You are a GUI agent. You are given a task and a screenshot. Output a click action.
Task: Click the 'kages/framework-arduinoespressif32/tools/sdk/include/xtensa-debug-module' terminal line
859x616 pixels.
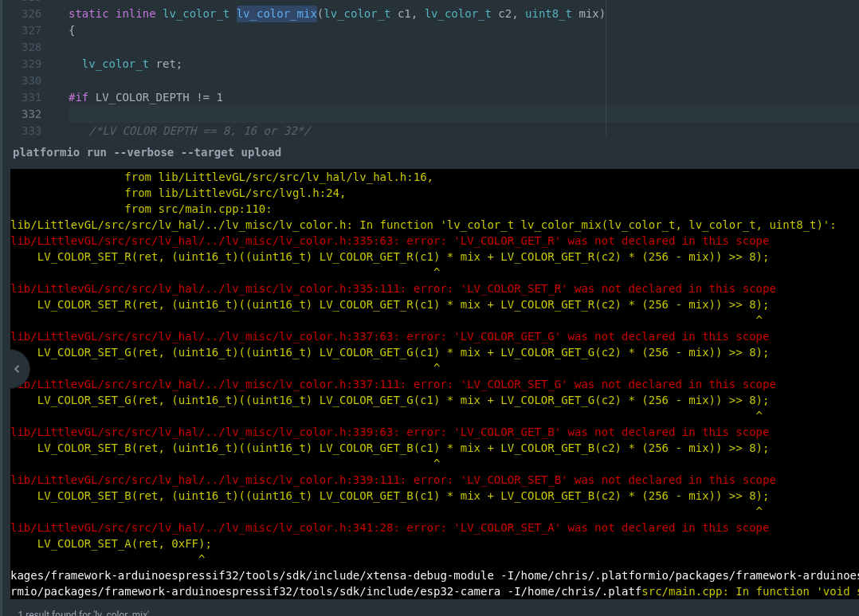pyautogui.click(x=434, y=575)
